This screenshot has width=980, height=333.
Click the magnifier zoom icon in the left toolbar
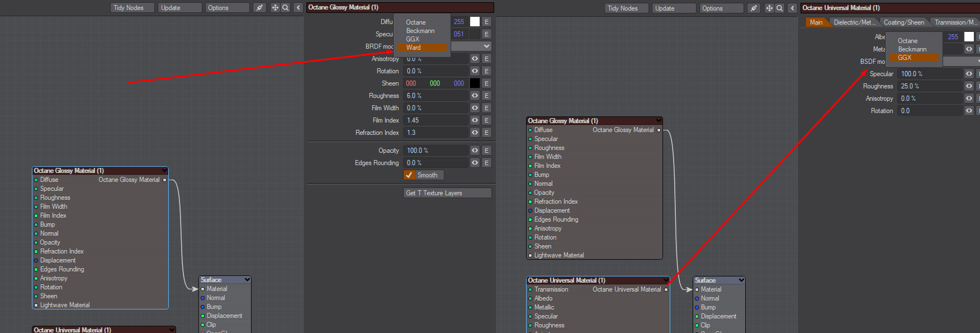285,8
